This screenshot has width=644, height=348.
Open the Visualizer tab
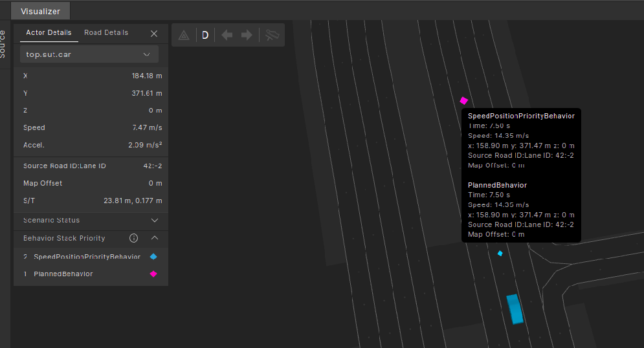point(40,12)
